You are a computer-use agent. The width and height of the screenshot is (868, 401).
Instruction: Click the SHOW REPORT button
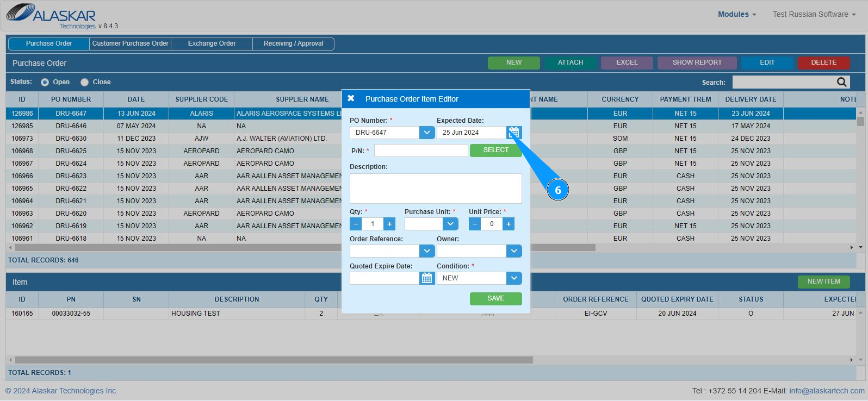point(697,62)
